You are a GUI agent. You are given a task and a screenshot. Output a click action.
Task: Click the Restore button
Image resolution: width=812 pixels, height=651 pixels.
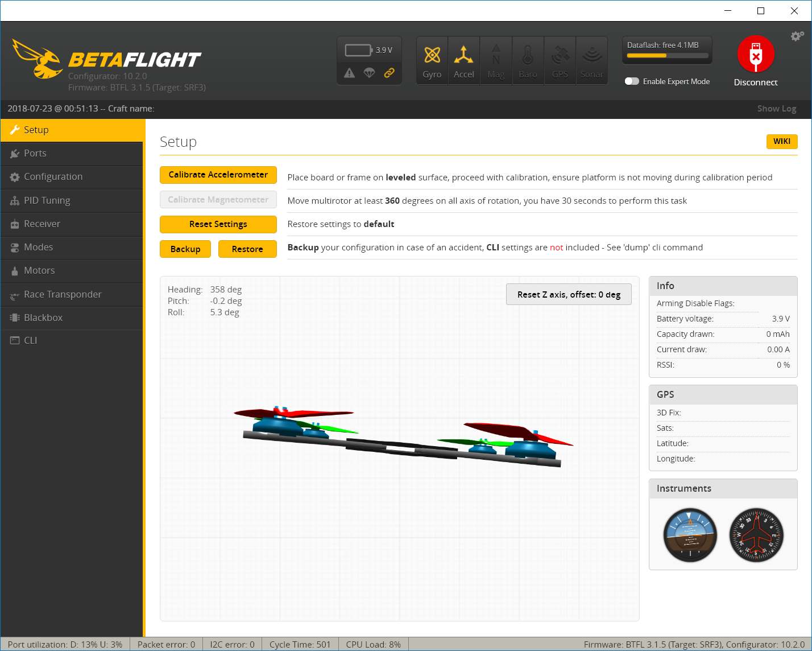click(x=247, y=249)
